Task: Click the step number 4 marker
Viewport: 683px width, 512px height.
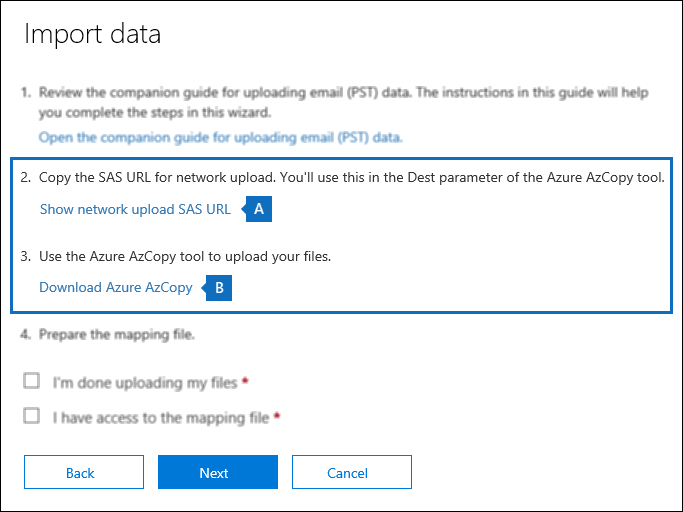Action: 26,334
